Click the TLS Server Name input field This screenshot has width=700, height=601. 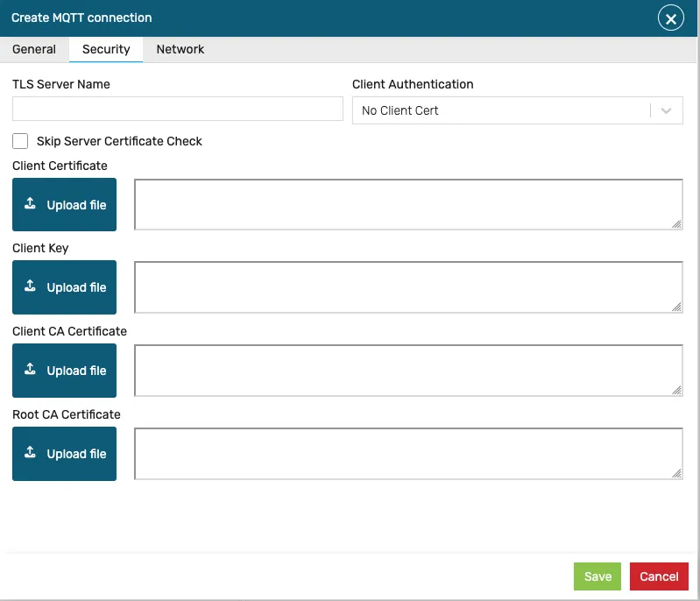(178, 109)
